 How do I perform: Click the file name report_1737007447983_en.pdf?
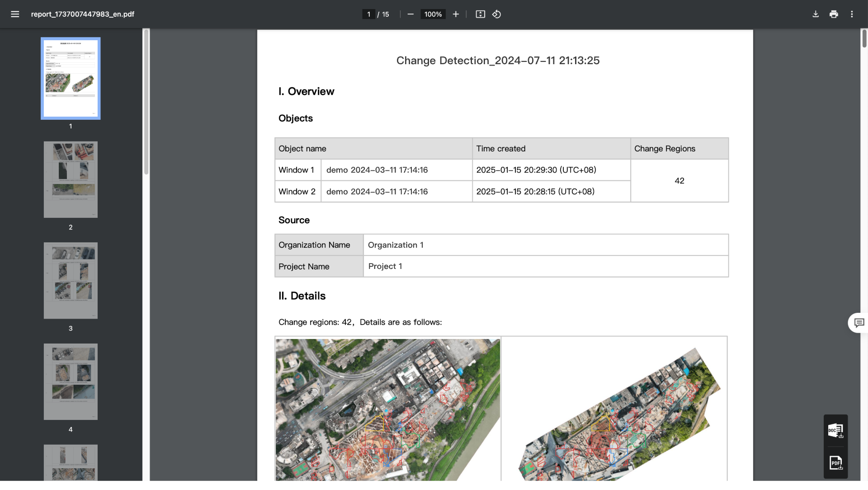tap(82, 14)
